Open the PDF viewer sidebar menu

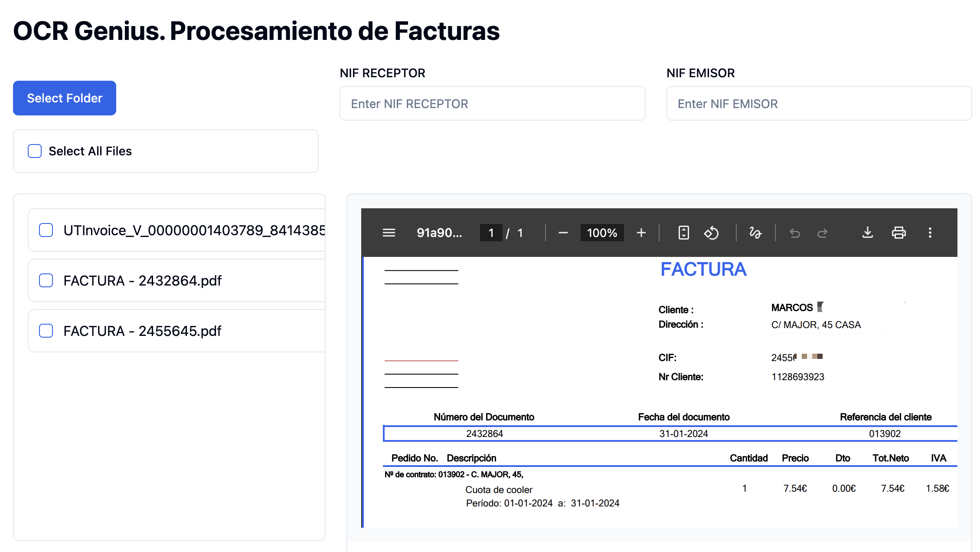pyautogui.click(x=388, y=233)
